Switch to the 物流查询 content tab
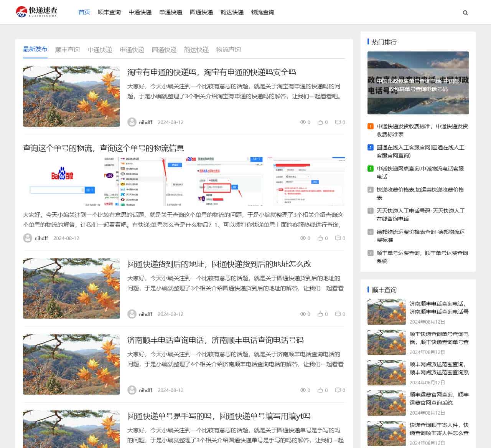Image resolution: width=491 pixels, height=448 pixels. pyautogui.click(x=229, y=50)
